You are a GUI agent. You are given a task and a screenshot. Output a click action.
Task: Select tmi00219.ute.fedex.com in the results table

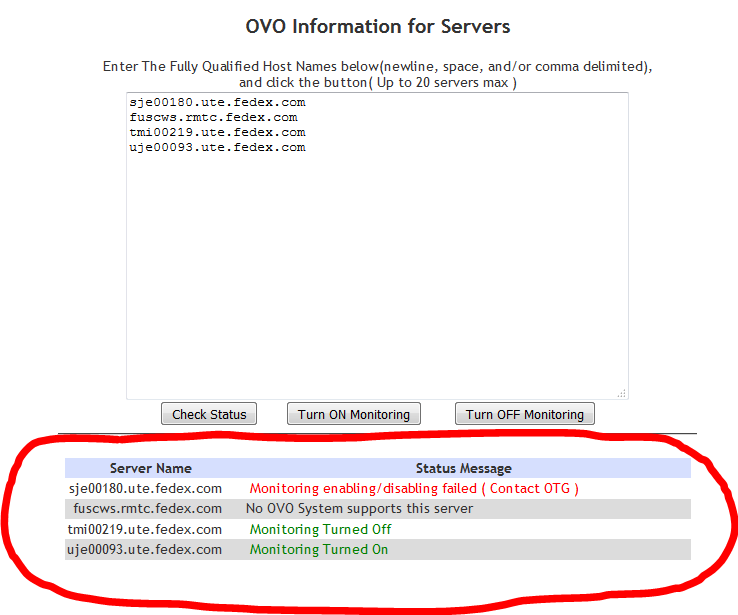pyautogui.click(x=145, y=529)
